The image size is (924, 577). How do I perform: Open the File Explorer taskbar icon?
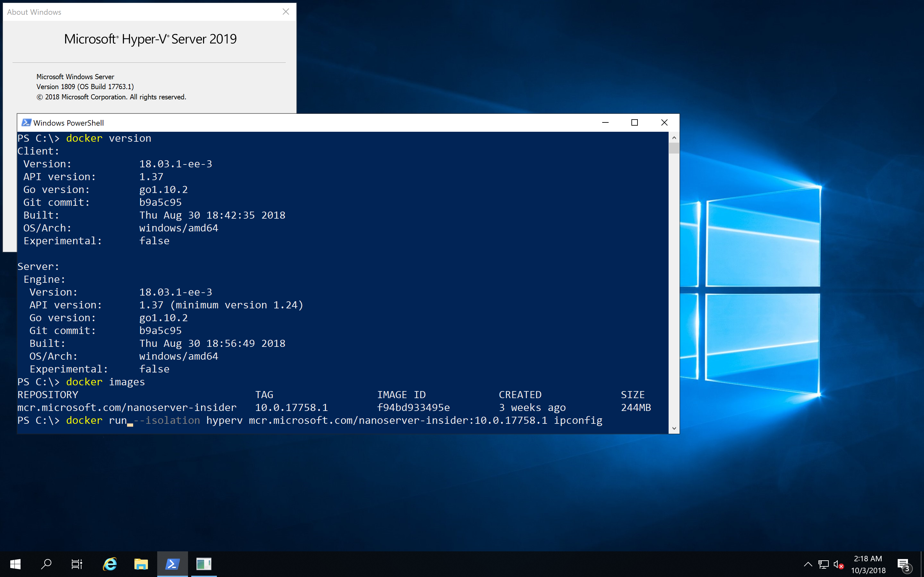139,564
